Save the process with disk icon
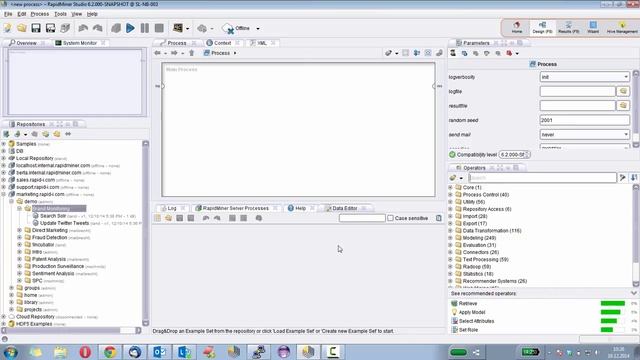The width and height of the screenshot is (640, 360). pyautogui.click(x=36, y=28)
